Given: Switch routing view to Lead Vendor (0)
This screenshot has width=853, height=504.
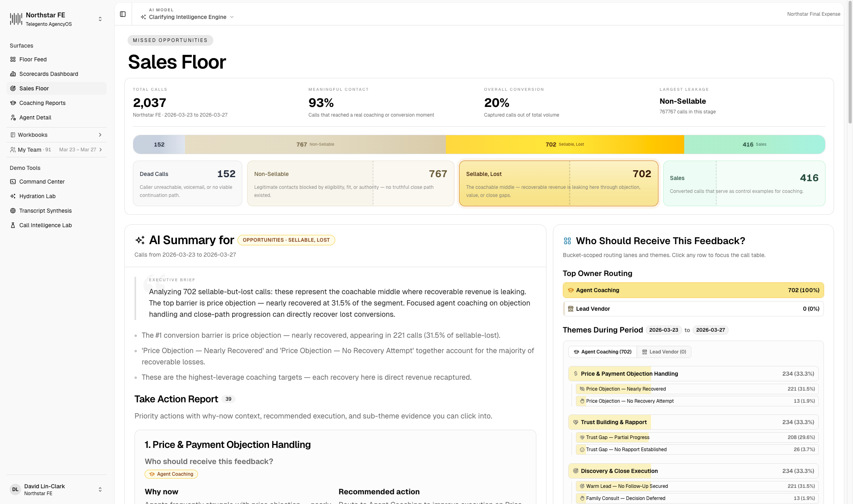Looking at the screenshot, I should (664, 351).
